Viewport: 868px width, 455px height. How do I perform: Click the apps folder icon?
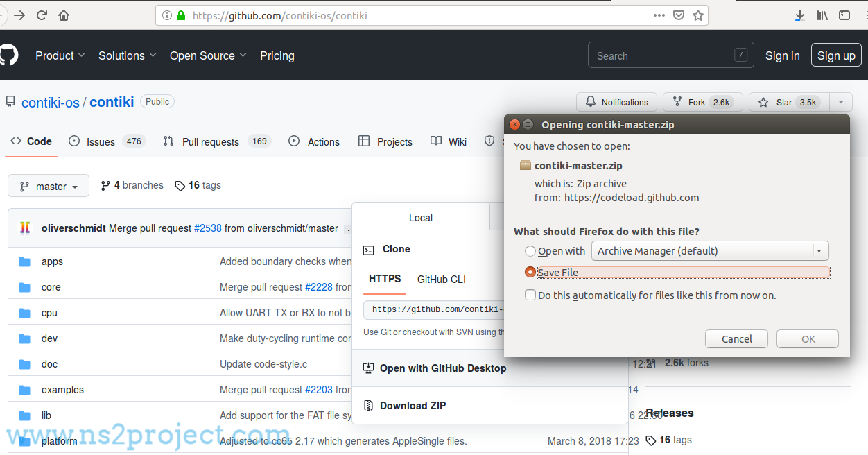pos(25,261)
